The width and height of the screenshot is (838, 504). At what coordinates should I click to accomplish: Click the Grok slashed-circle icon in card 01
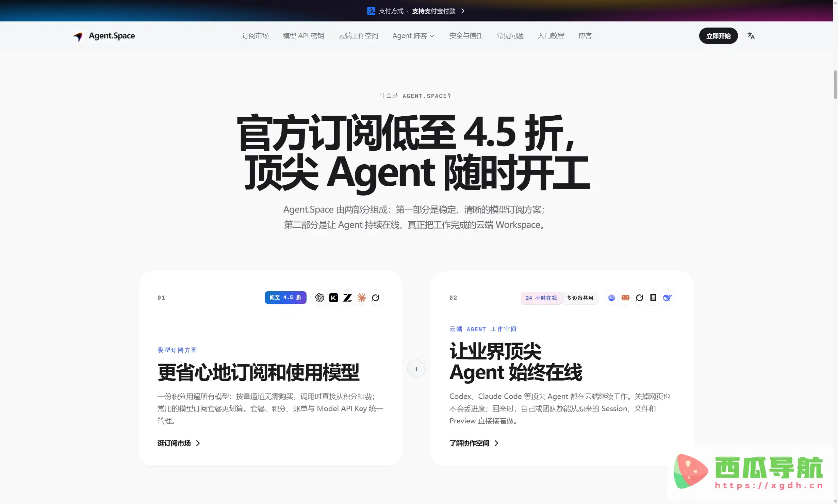376,298
